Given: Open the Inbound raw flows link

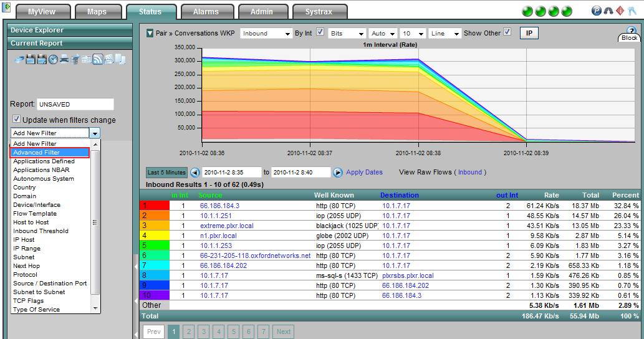Looking at the screenshot, I should (470, 173).
